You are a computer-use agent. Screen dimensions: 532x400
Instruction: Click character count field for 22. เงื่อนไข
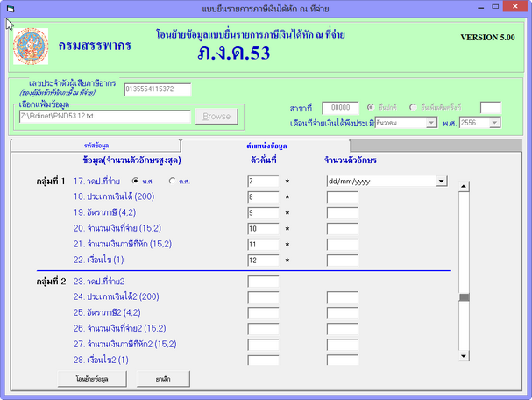tap(343, 261)
